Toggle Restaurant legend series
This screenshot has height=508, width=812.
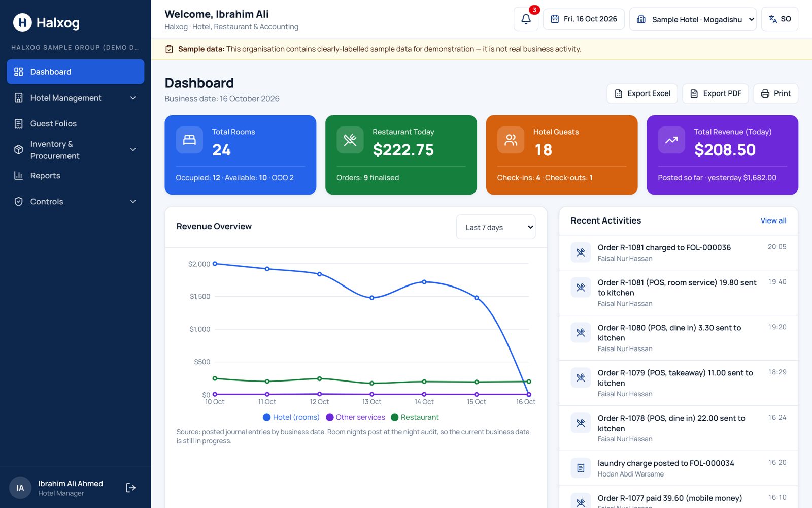pos(415,417)
